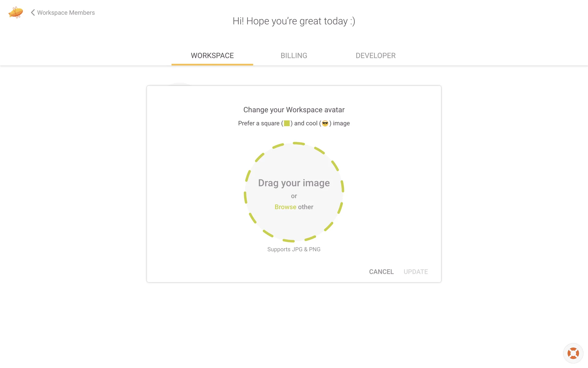The width and height of the screenshot is (588, 368).
Task: Click the word "other" beside Browse
Action: (x=306, y=207)
